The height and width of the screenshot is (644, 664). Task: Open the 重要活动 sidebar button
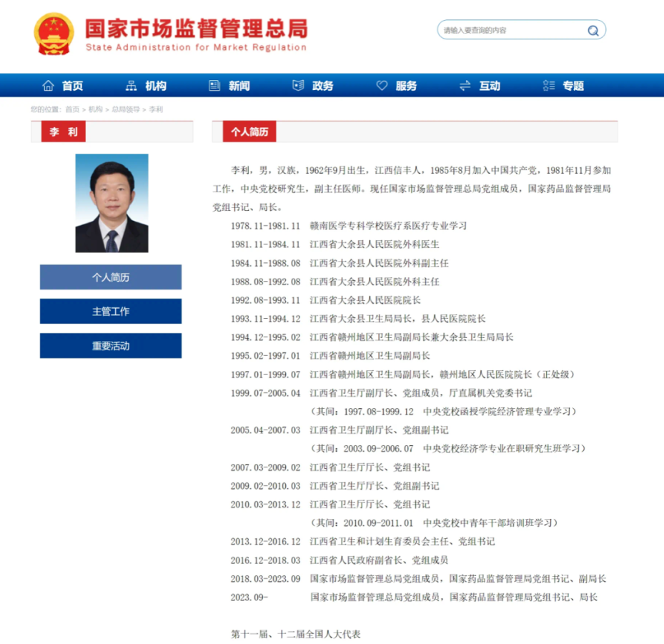tap(111, 346)
